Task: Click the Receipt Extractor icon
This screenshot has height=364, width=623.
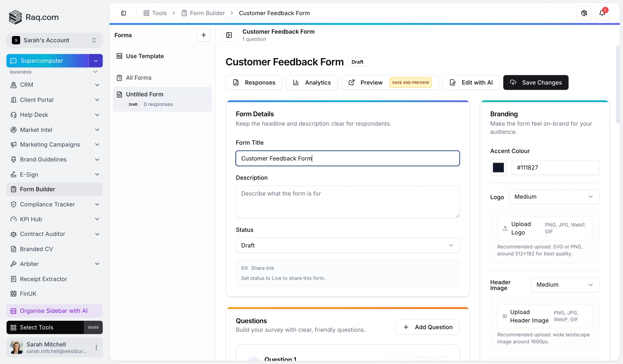Action: point(13,279)
